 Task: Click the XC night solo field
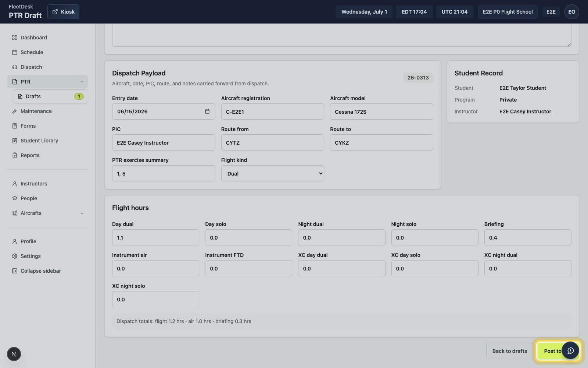tap(155, 299)
